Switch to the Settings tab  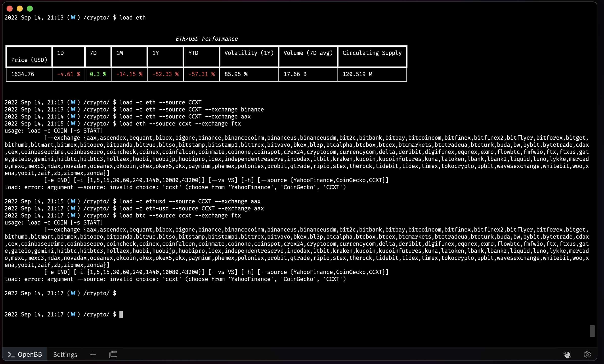click(x=65, y=354)
